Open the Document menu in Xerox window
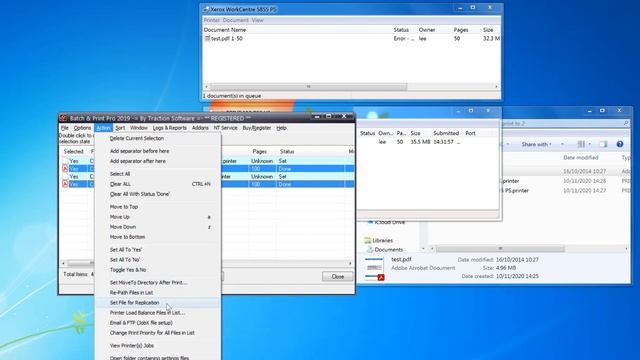Image resolution: width=640 pixels, height=360 pixels. click(236, 20)
